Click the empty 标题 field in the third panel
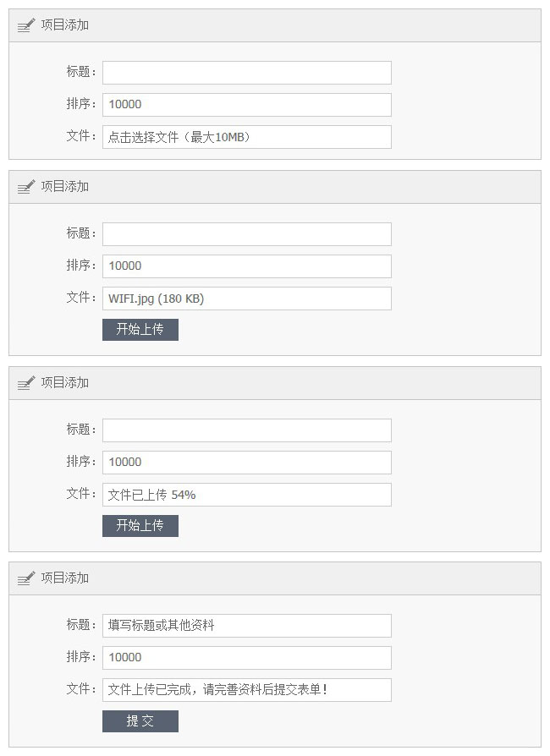 tap(246, 430)
